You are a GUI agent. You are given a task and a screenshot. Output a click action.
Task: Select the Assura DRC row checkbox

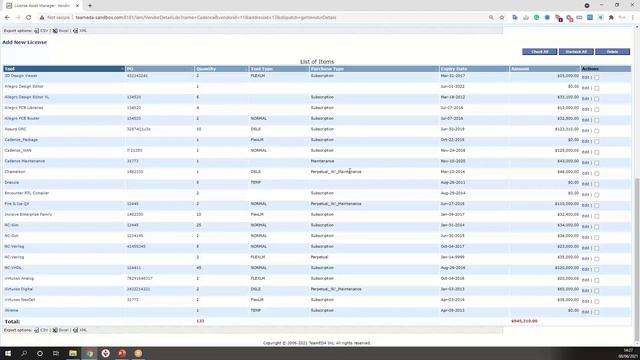tap(596, 131)
